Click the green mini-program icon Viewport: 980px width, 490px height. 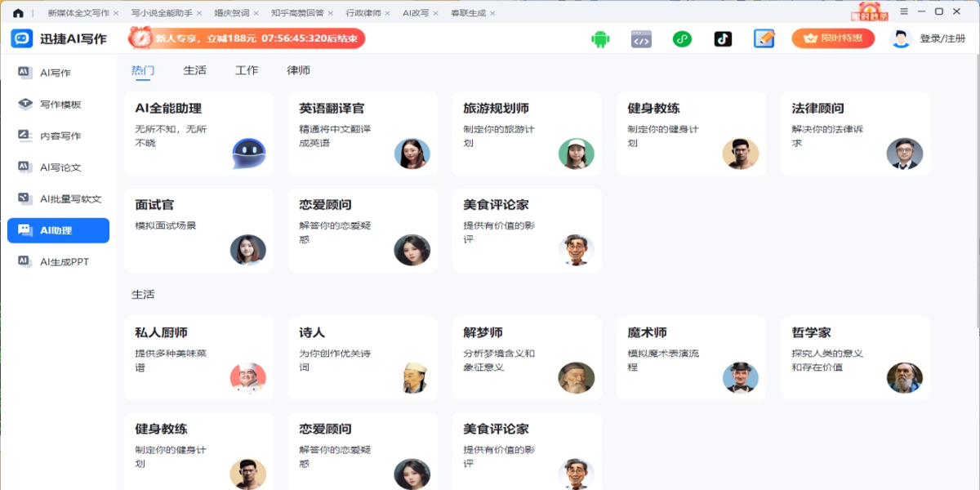pos(682,39)
